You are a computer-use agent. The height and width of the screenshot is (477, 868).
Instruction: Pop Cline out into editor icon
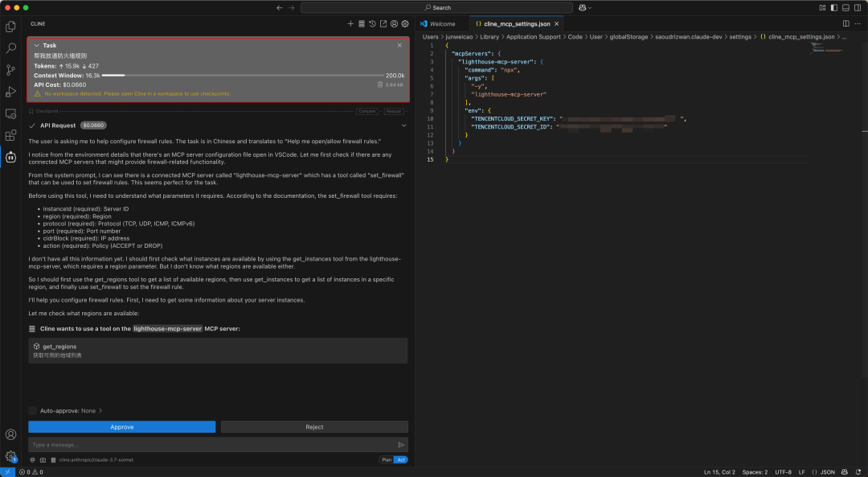tap(383, 24)
